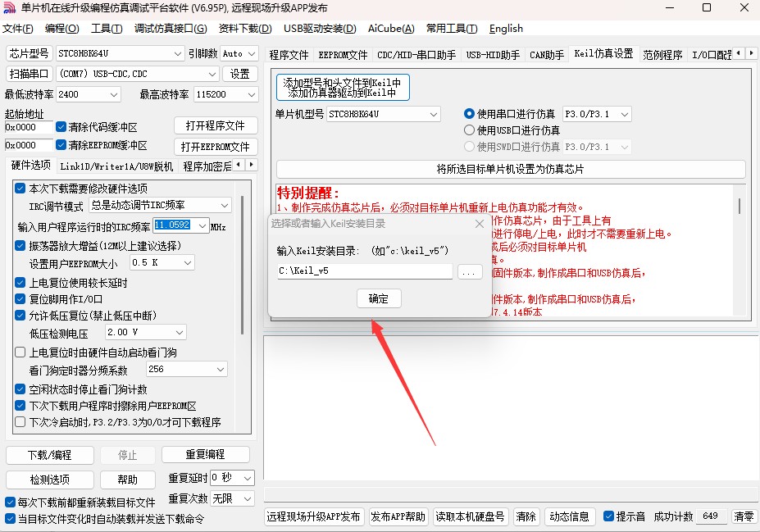The image size is (760, 532).
Task: Switch to the EEPROM文件 tab
Action: (x=343, y=55)
